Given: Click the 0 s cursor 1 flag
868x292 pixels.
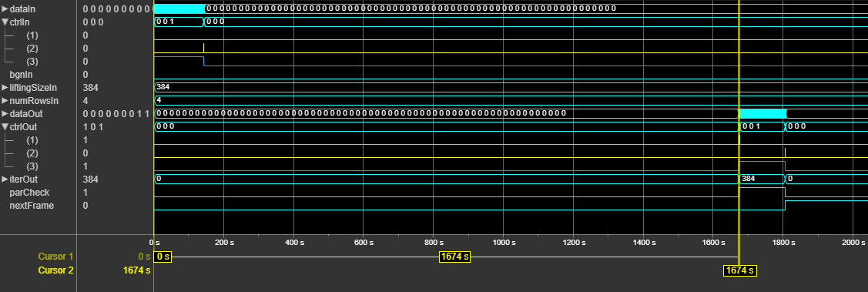Looking at the screenshot, I should [x=163, y=257].
